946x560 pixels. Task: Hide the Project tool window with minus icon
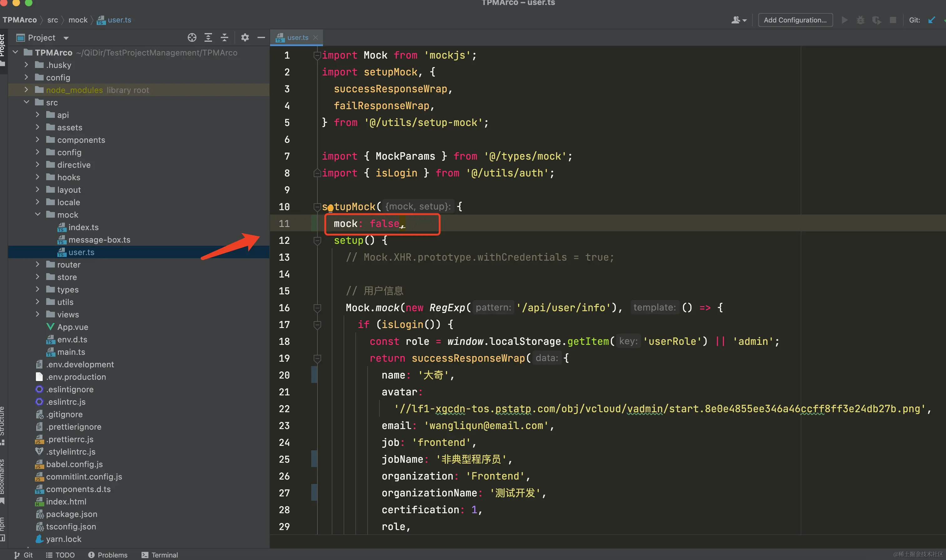point(261,37)
